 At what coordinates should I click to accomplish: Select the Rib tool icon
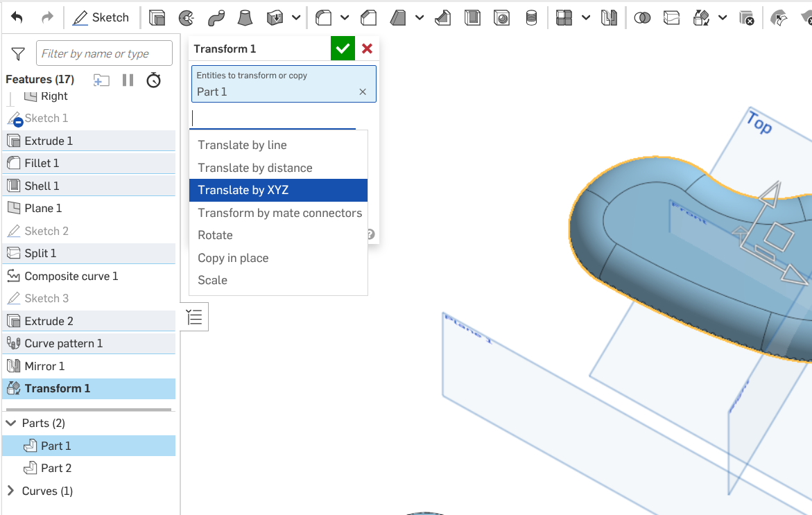point(443,18)
